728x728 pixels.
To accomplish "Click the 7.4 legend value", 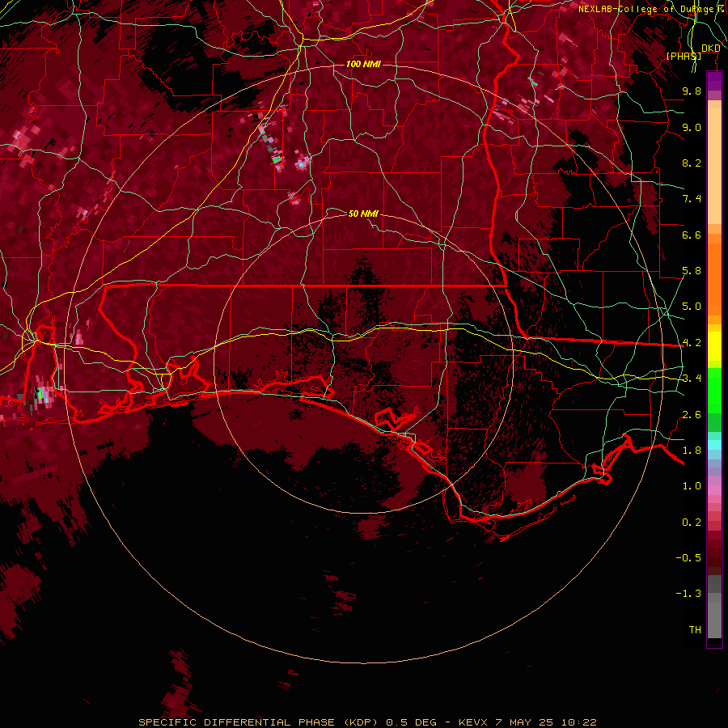I will (x=692, y=199).
